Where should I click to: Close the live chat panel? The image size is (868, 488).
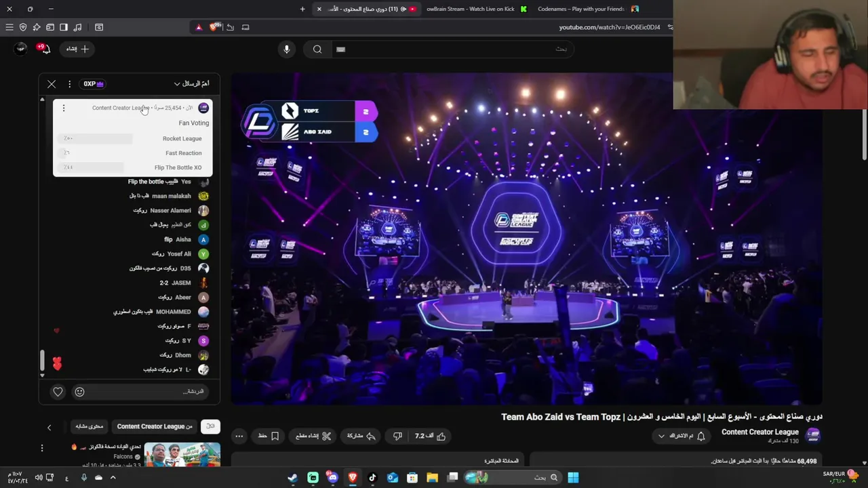tap(52, 84)
